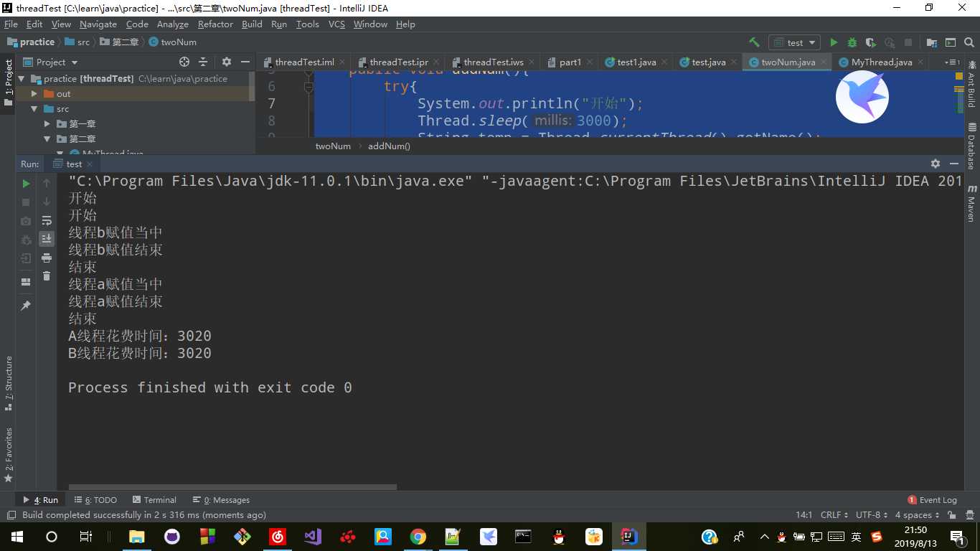
Task: Pin the Run tab with pin icon
Action: coord(27,306)
